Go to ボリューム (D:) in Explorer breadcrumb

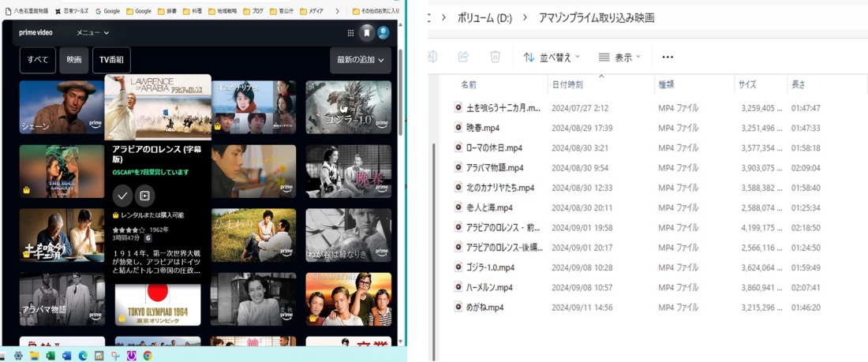click(x=485, y=18)
